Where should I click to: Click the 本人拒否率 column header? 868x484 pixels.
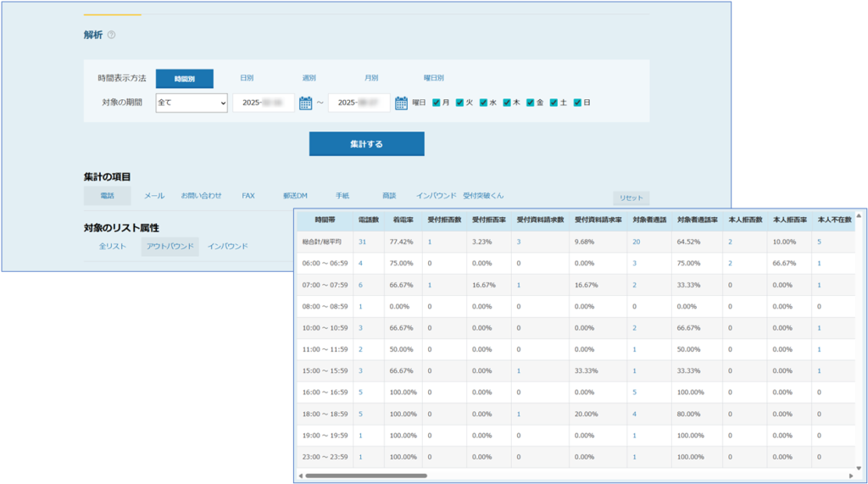[789, 220]
